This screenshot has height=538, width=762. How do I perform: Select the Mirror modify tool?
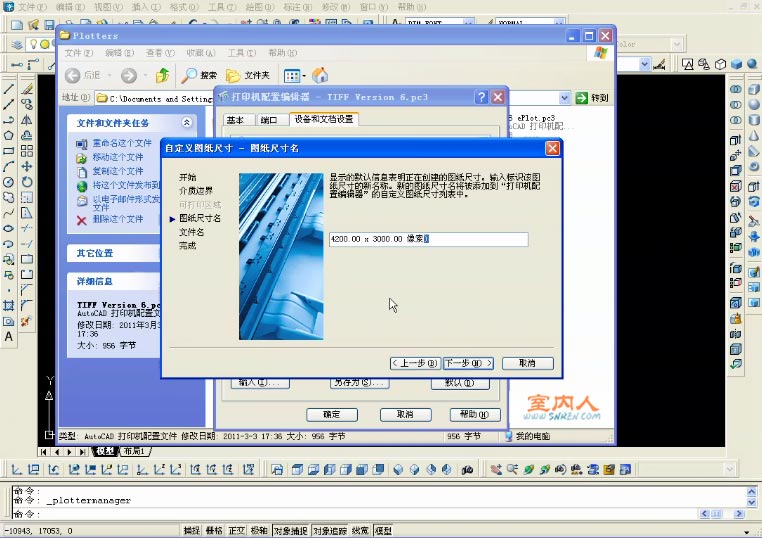coord(27,120)
